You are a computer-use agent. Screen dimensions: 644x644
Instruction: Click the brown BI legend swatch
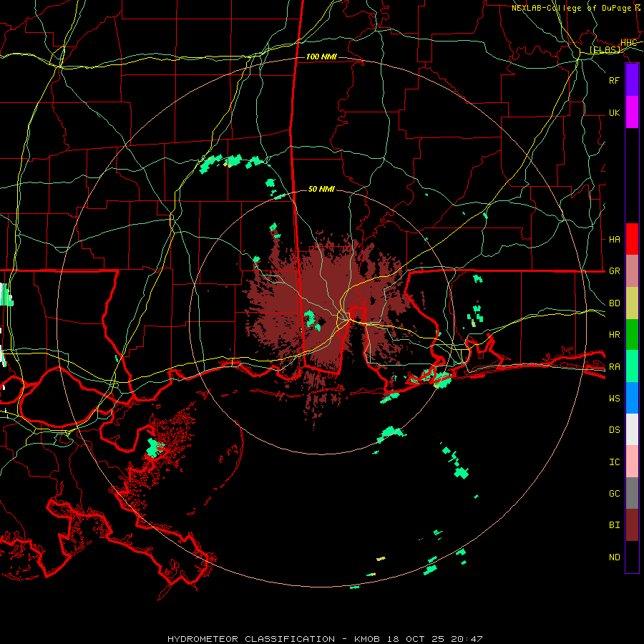[x=632, y=525]
